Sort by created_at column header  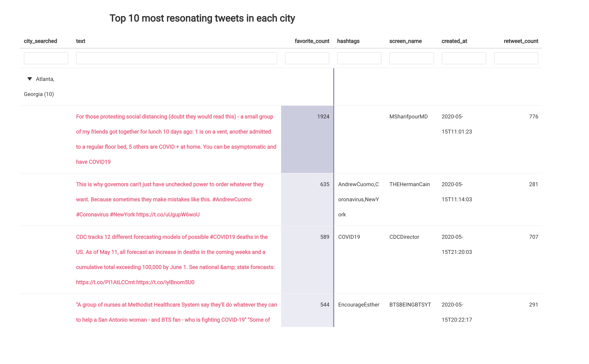[x=454, y=41]
